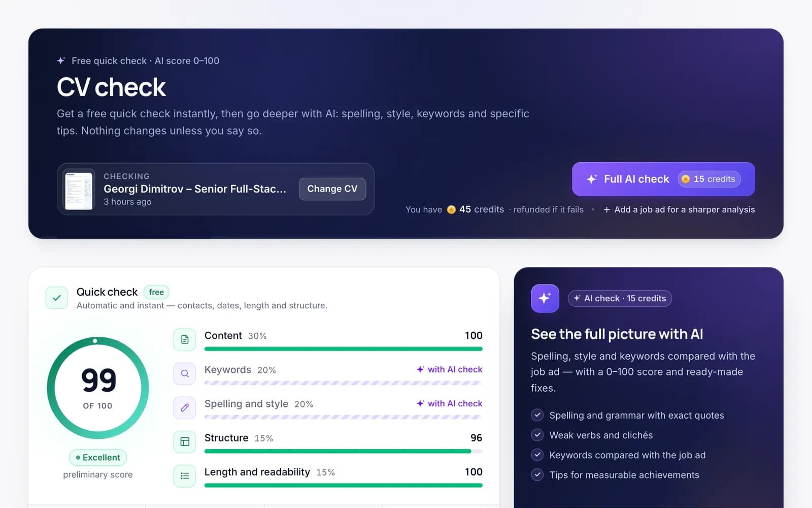Image resolution: width=812 pixels, height=508 pixels.
Task: Click 'with AI check' link in Keywords row
Action: click(x=450, y=369)
